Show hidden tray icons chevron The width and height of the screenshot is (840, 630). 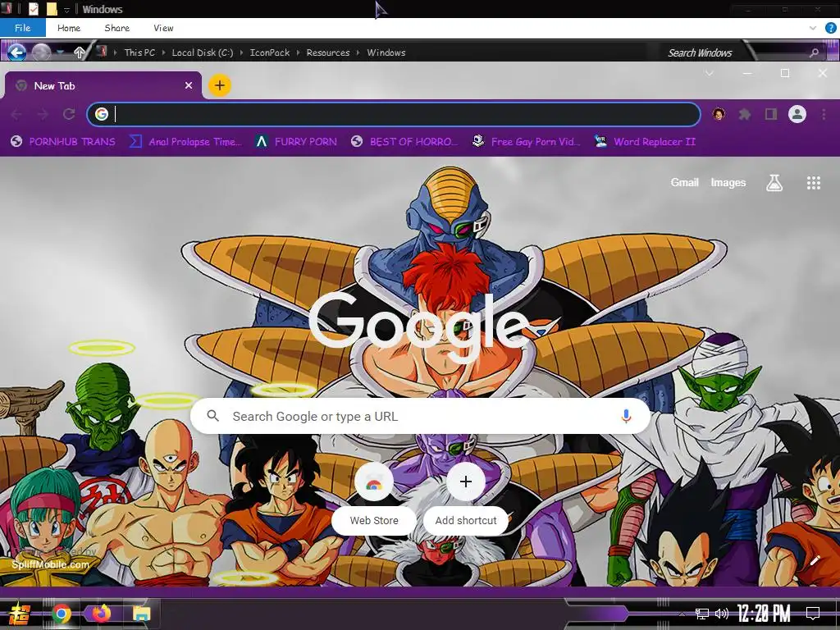coord(682,614)
